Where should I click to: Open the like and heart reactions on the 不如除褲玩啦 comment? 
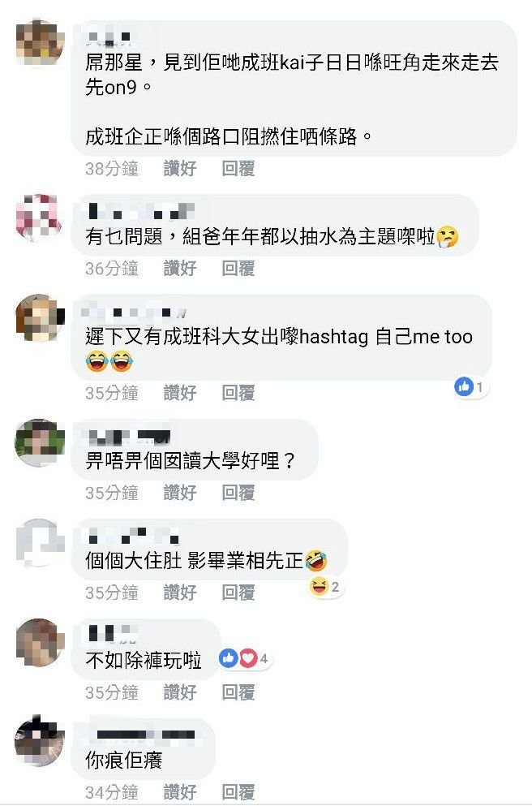tap(244, 658)
